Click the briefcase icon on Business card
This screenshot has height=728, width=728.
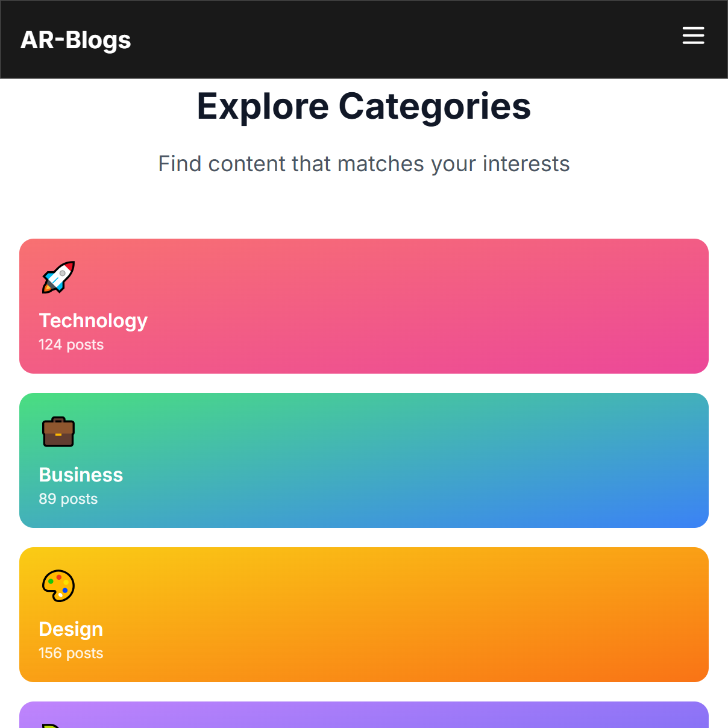(x=58, y=431)
